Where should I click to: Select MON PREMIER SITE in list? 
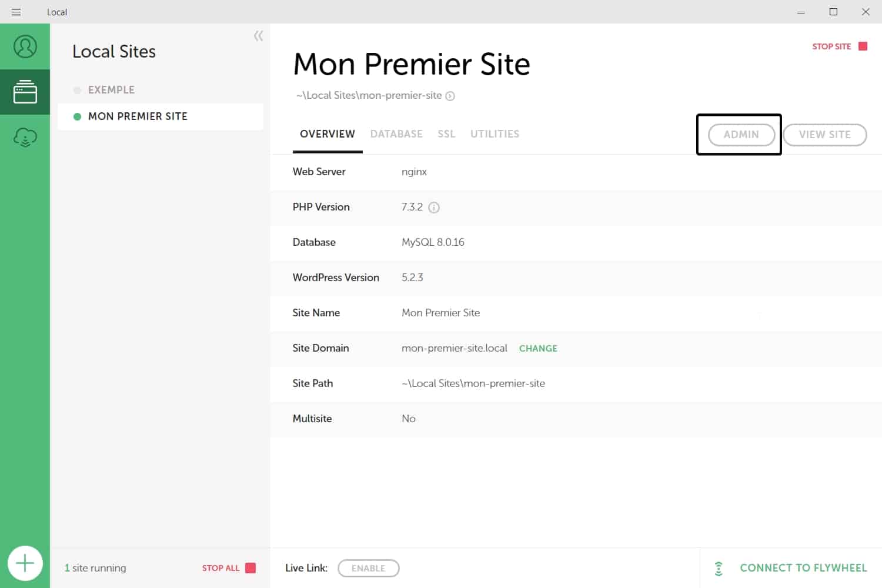[x=161, y=116]
